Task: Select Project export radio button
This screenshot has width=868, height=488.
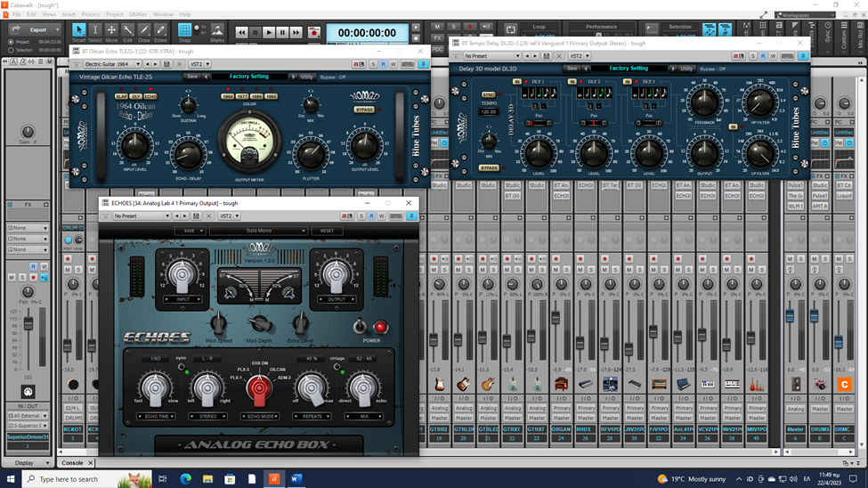Action: (11, 42)
